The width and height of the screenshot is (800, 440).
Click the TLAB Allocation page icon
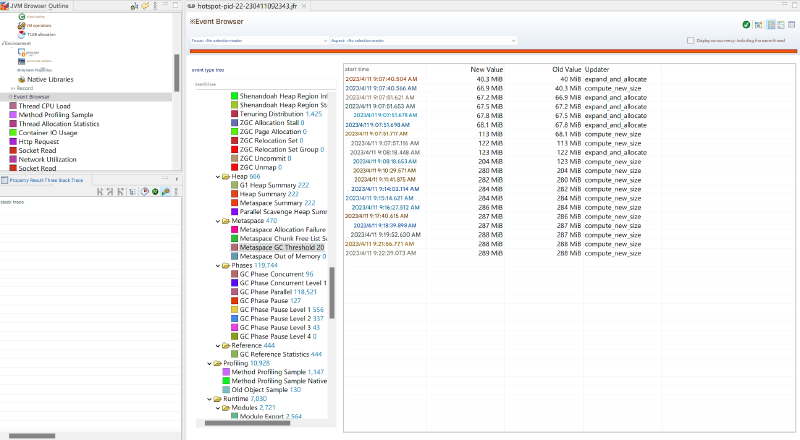(20, 34)
